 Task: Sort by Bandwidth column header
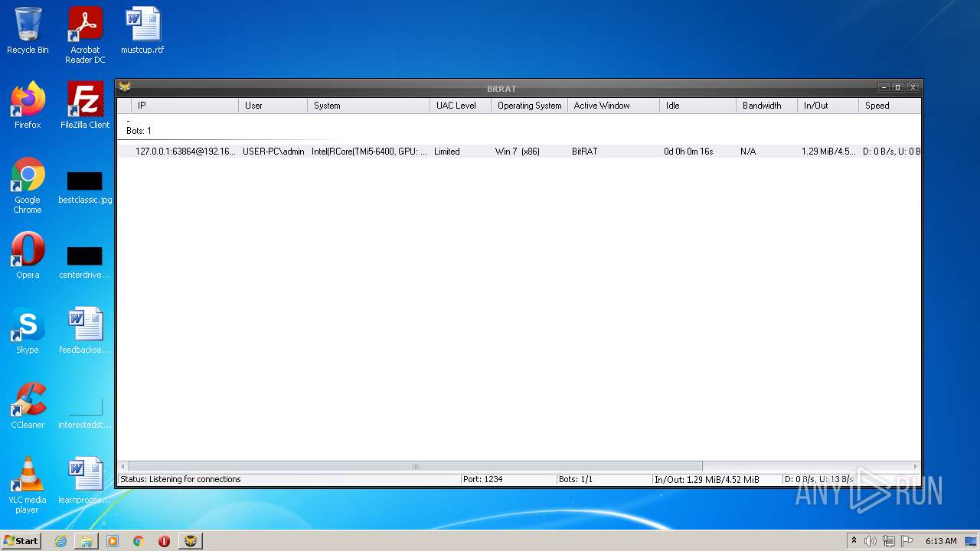click(x=766, y=106)
